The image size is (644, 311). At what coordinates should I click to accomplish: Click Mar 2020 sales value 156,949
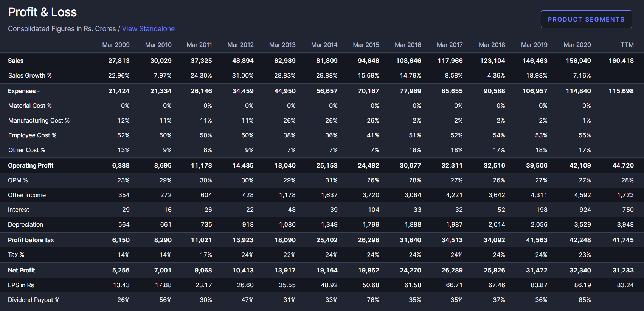[x=578, y=61]
